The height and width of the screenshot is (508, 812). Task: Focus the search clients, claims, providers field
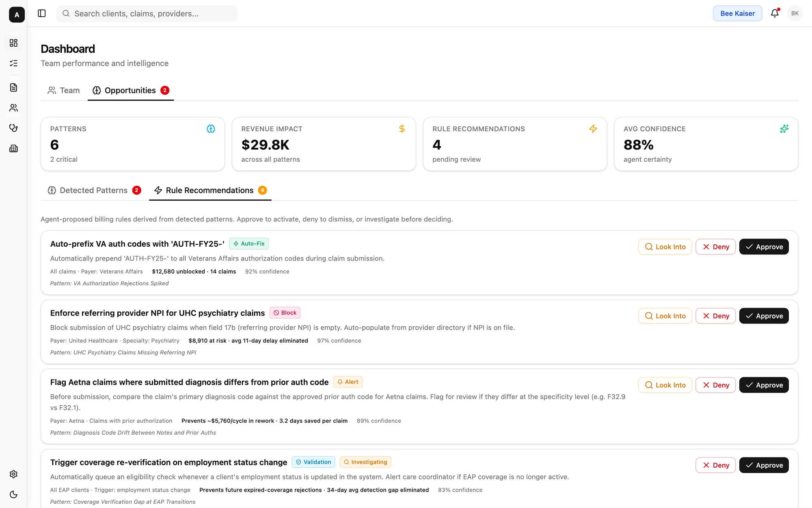147,13
